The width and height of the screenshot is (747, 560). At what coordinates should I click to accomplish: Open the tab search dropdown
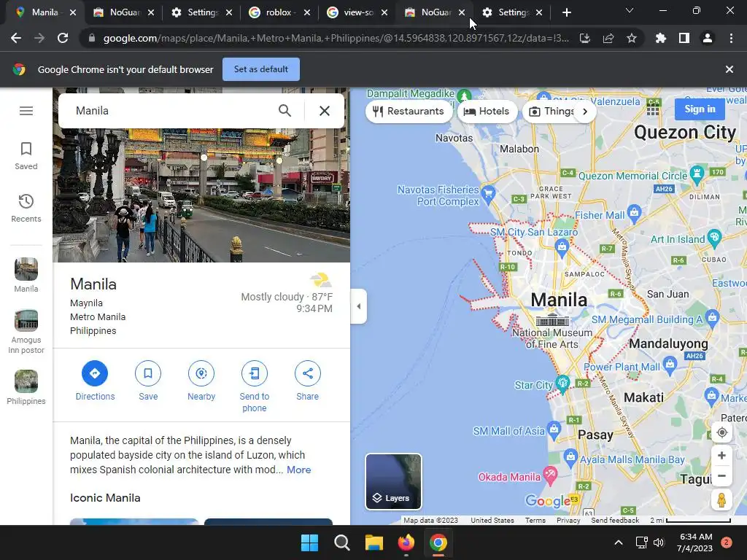coord(630,10)
